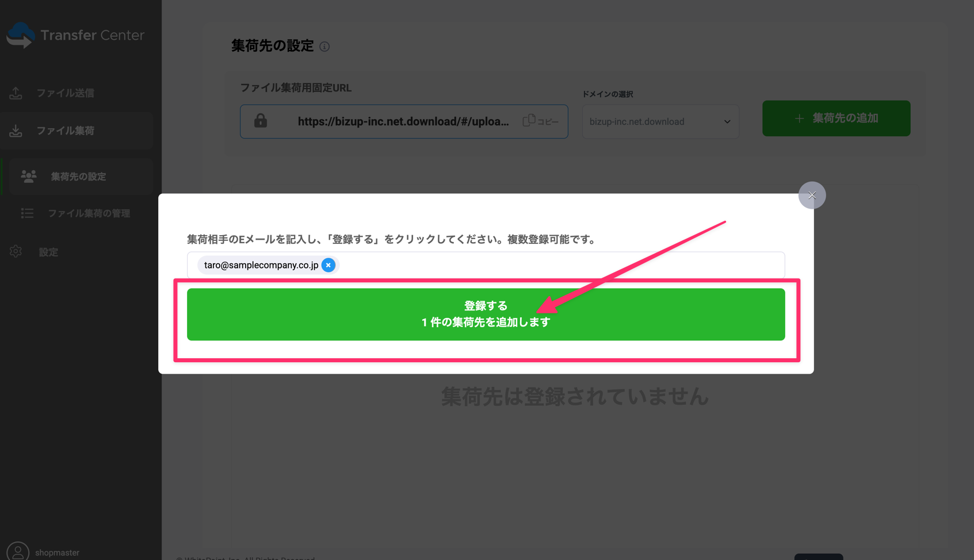This screenshot has width=974, height=560.
Task: Expand the bizup-inc.net.download domain selector
Action: pyautogui.click(x=660, y=121)
